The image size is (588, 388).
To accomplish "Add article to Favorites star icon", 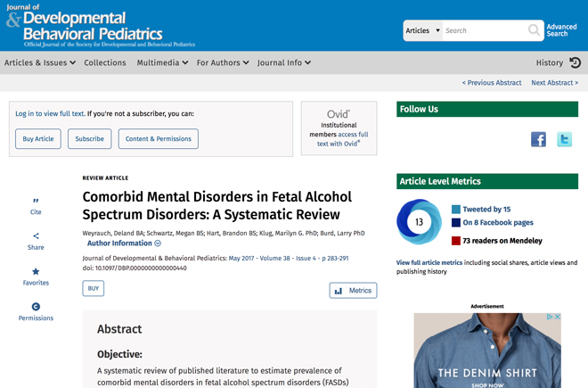I will tap(36, 272).
